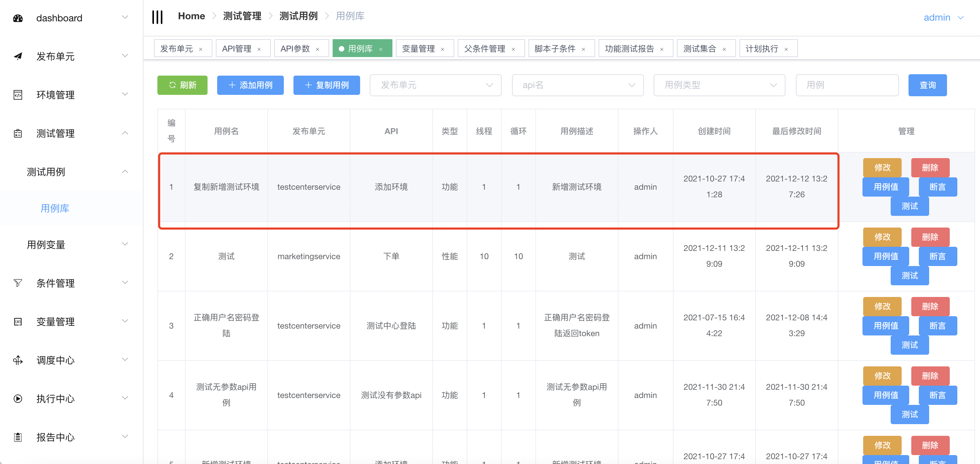The width and height of the screenshot is (980, 464).
Task: Click the 执行中心 play circle icon
Action: click(18, 399)
